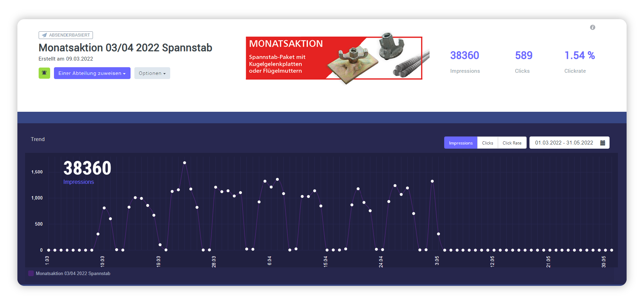The width and height of the screenshot is (644, 305).
Task: Click the date range field 01.03.2022 - 31.05.2022
Action: (564, 143)
